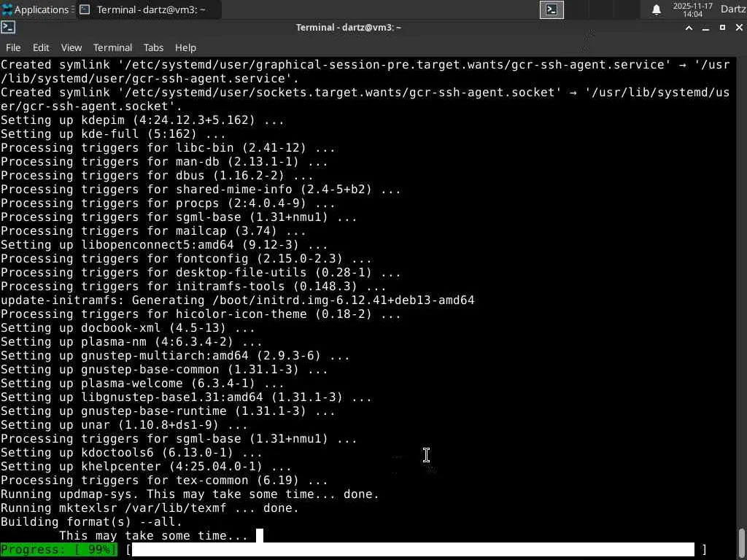
Task: Click the terminal vertical scrollbar thumb
Action: pos(742,542)
